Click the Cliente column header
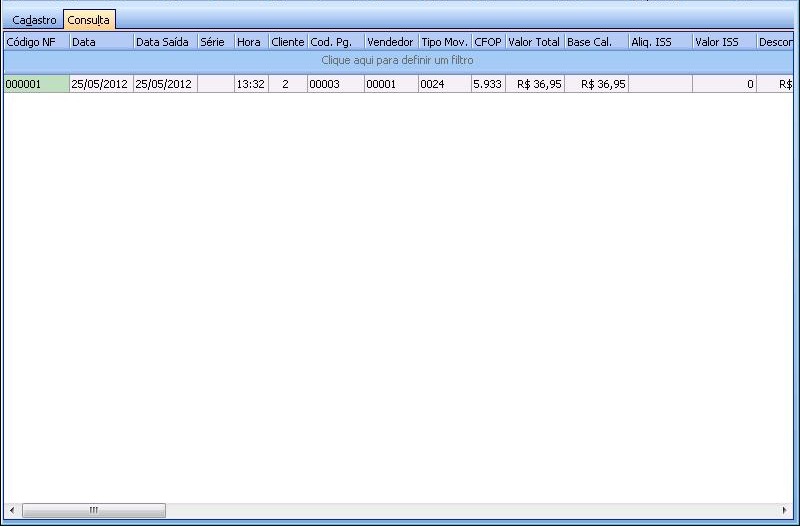The width and height of the screenshot is (800, 527). coord(287,42)
